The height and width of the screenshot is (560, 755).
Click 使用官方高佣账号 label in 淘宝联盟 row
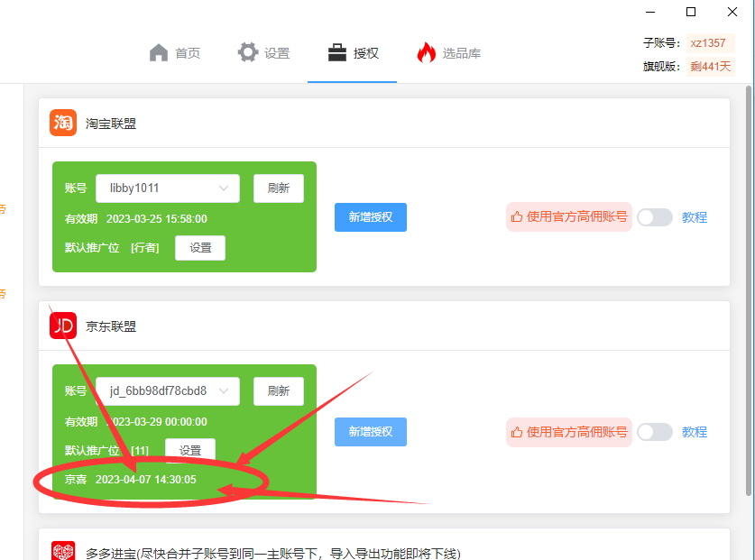coord(576,216)
